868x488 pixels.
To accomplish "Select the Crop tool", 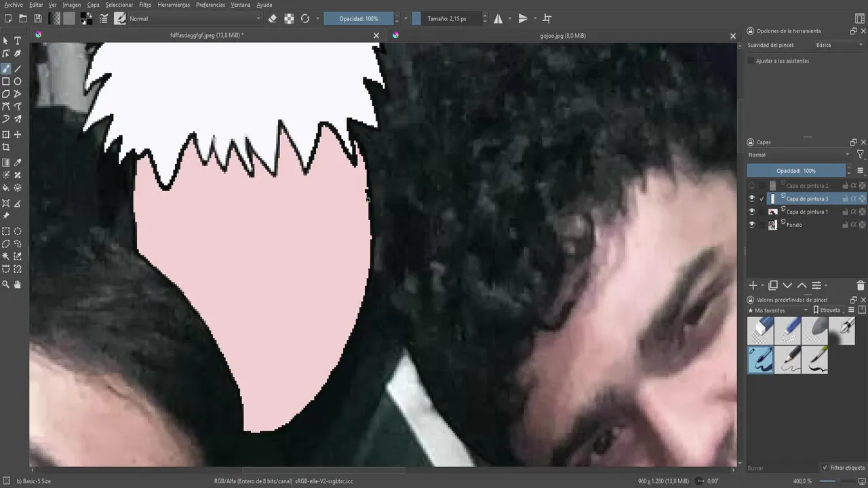I will [x=6, y=147].
